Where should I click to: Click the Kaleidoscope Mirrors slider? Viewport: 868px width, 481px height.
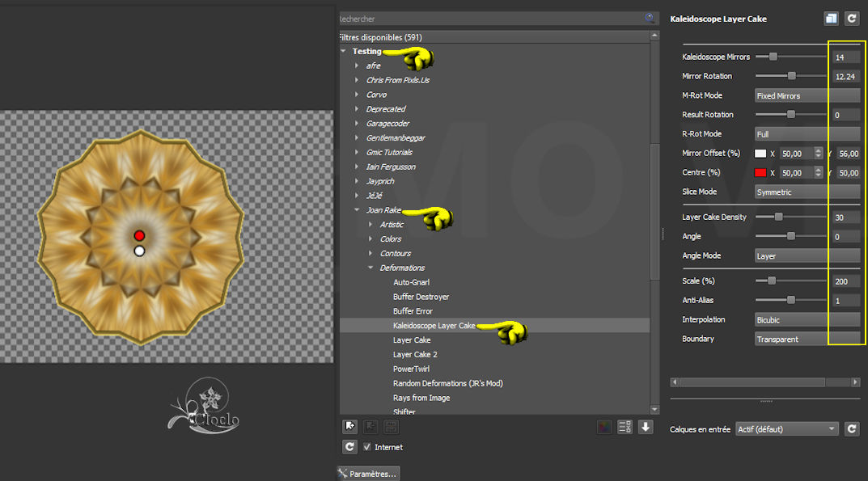point(790,57)
